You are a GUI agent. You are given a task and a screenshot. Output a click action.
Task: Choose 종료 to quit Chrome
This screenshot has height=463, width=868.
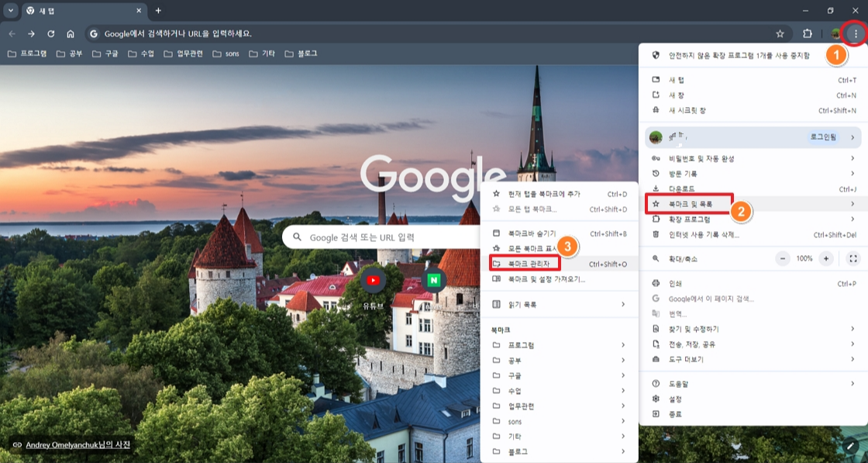tap(753, 413)
